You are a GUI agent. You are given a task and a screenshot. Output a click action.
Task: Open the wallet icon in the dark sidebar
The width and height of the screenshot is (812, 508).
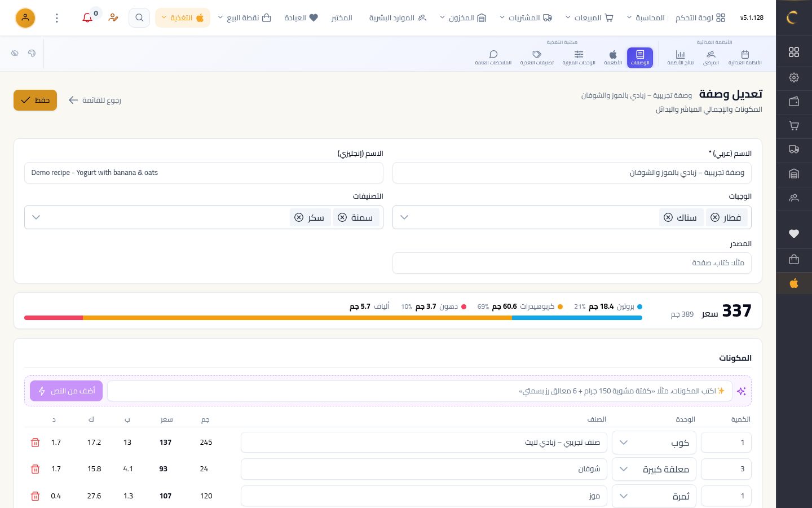click(x=794, y=102)
